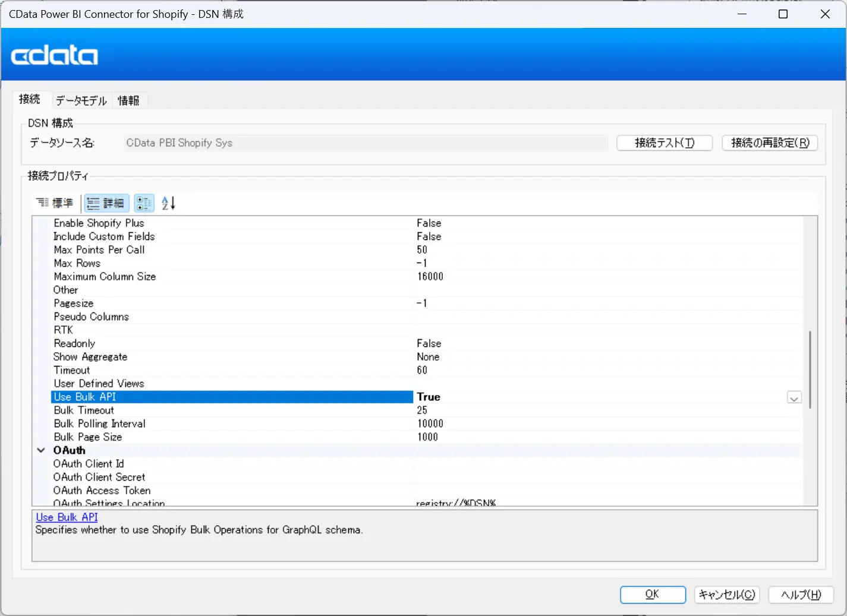The image size is (847, 616).
Task: Select the Include Custom Fields property
Action: [x=104, y=236]
